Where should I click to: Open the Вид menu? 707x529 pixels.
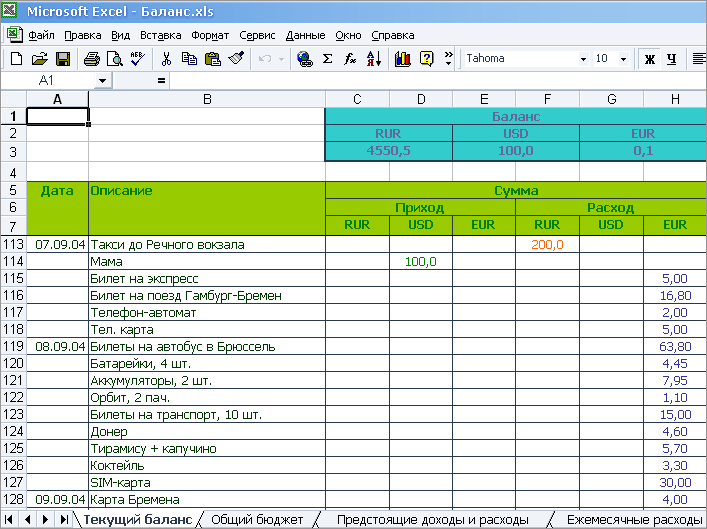coord(120,35)
